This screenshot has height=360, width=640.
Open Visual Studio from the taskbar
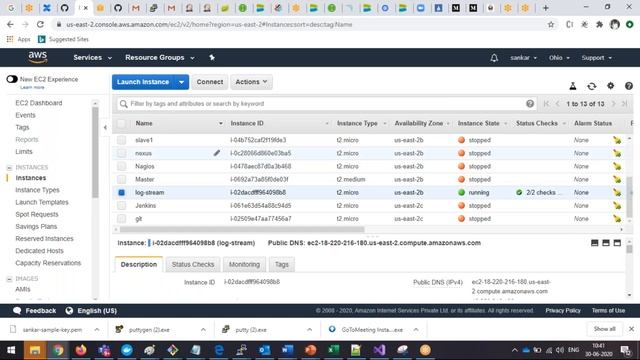pyautogui.click(x=379, y=350)
